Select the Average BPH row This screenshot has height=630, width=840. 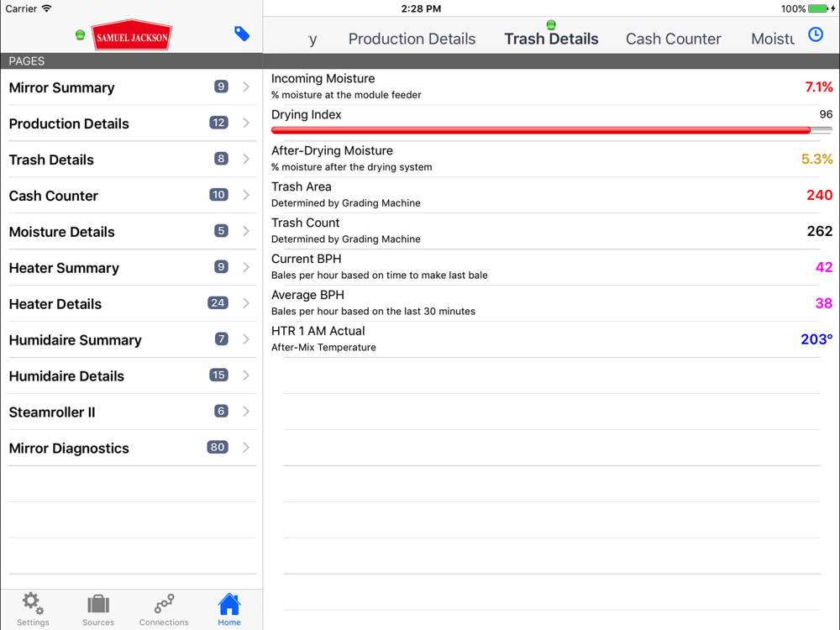(x=552, y=303)
